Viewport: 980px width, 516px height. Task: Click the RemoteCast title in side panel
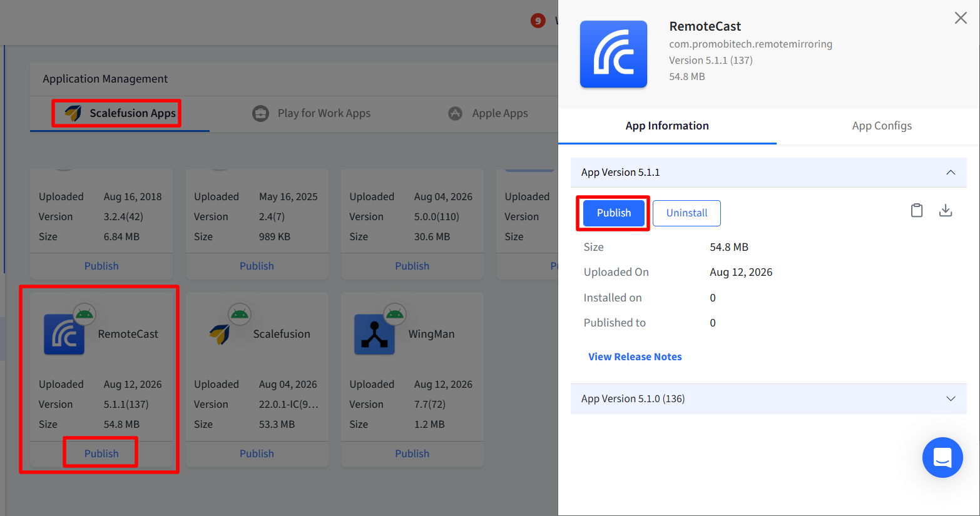tap(705, 26)
